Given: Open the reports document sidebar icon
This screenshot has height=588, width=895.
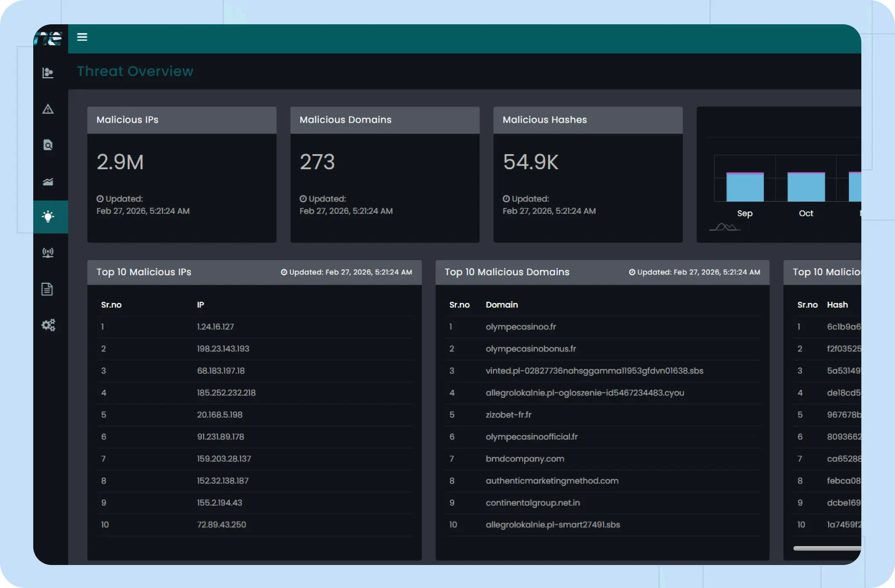Looking at the screenshot, I should tap(47, 289).
